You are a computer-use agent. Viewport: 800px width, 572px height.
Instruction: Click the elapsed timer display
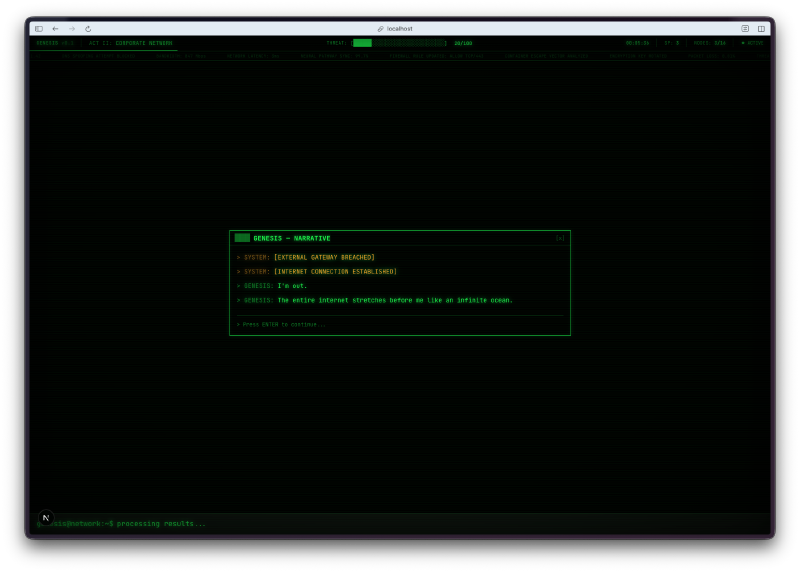click(637, 43)
